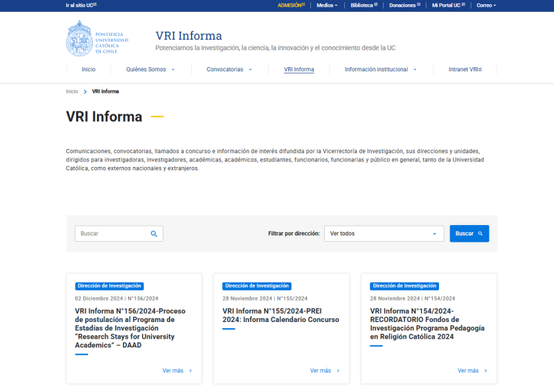Click the VRI Informa site header title
This screenshot has height=392, width=554.
(x=188, y=36)
